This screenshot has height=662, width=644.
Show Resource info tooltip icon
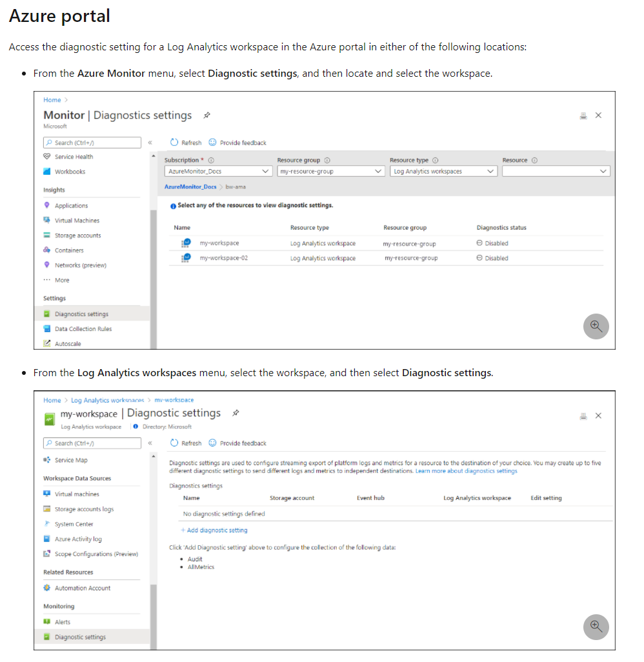pos(534,160)
